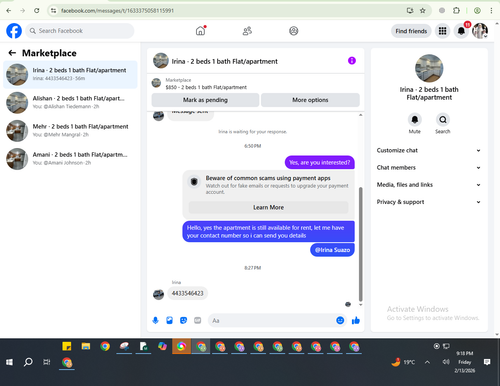This screenshot has height=386, width=500.
Task: Click the Facebook logo icon
Action: pos(14,31)
